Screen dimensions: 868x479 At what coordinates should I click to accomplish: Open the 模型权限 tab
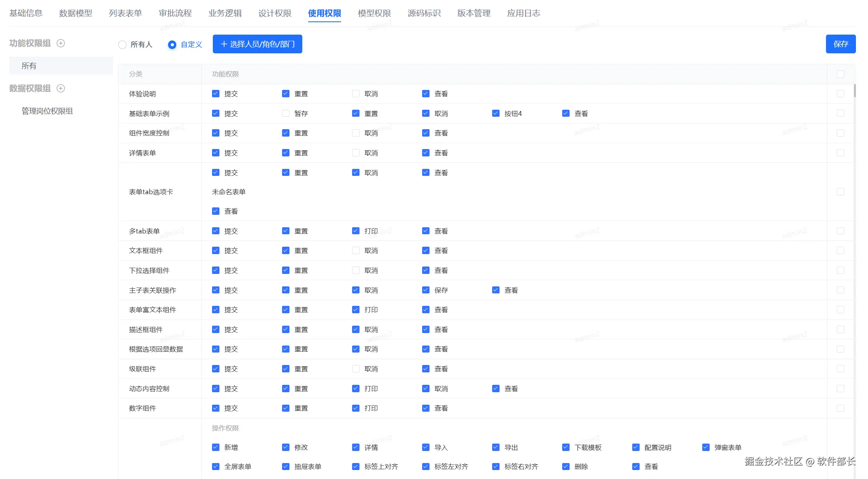[x=374, y=13]
